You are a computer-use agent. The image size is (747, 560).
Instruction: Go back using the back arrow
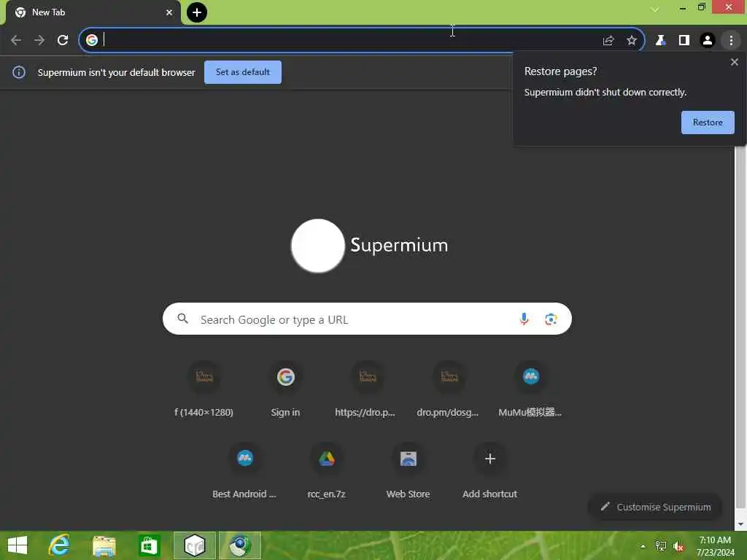point(16,41)
